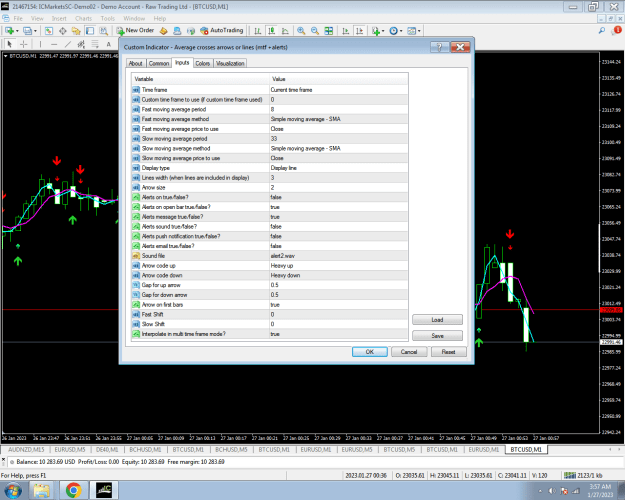The height and width of the screenshot is (500, 625).
Task: Click the Cancel button
Action: click(x=409, y=352)
